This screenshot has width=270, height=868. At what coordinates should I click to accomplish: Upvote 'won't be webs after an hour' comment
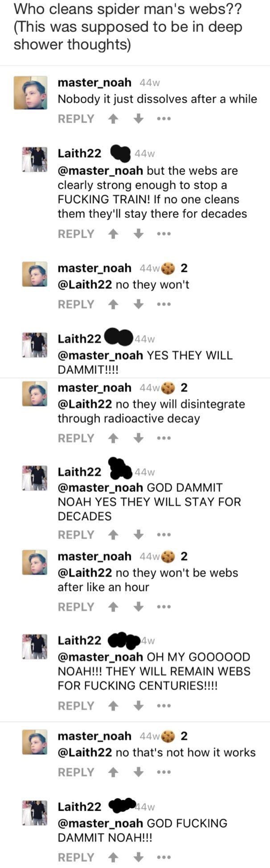tap(114, 607)
